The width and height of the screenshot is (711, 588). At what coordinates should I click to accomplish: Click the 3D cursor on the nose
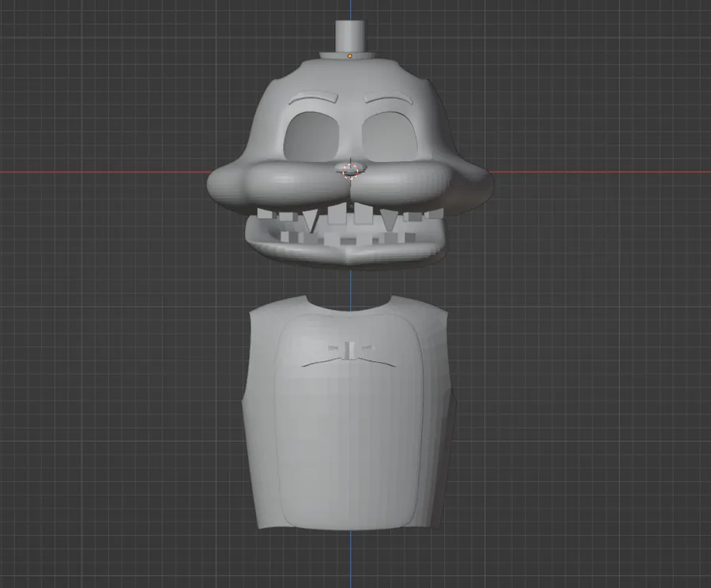[350, 171]
